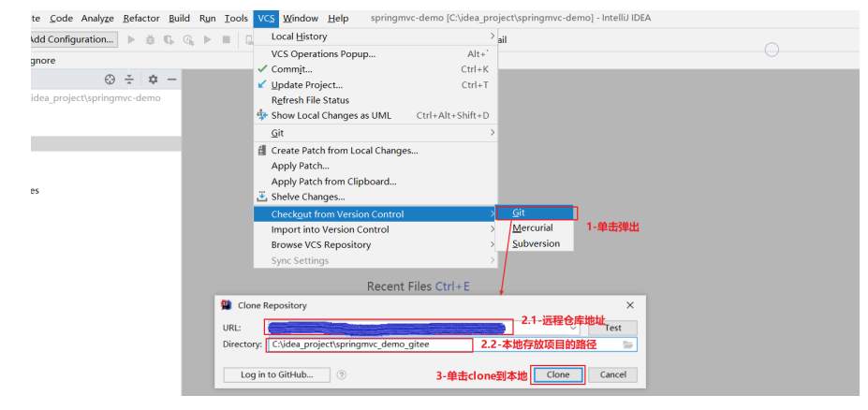Select Create Patch from Local Changes
This screenshot has width=868, height=410.
tap(375, 151)
